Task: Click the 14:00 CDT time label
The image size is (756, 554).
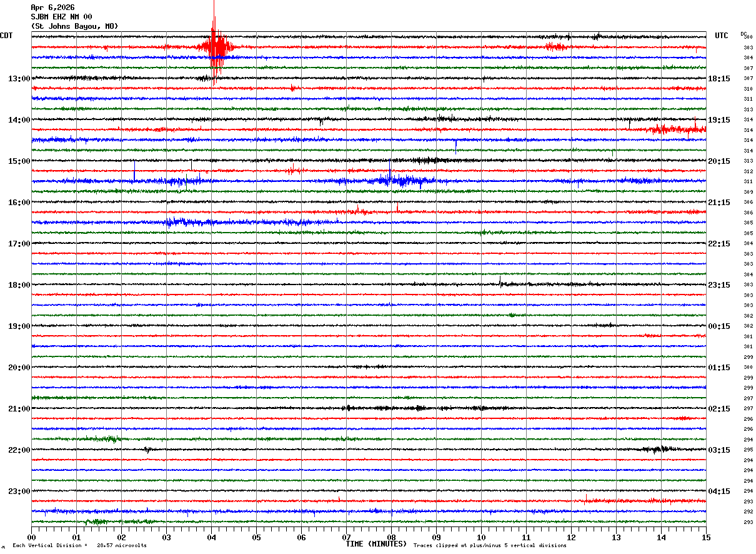Action: coord(19,120)
